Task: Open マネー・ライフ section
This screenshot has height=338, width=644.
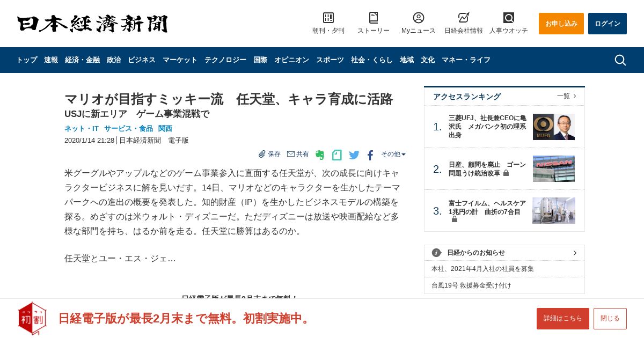Action: click(466, 60)
